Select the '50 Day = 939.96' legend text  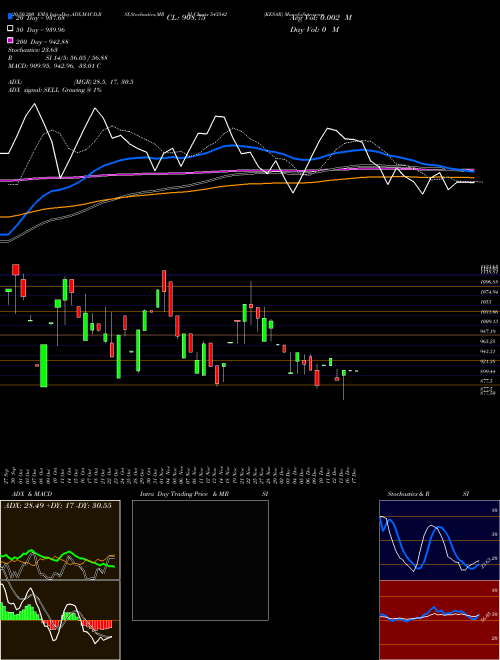[40, 30]
